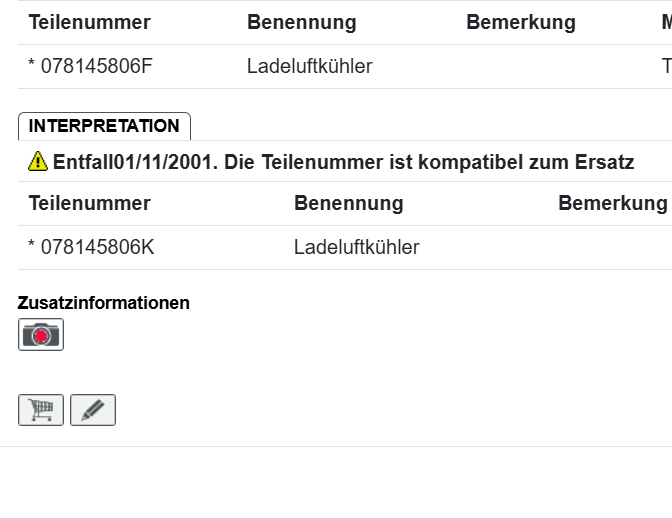Viewport: 672px width, 518px height.
Task: Click the asterisk before 078145806K
Action: pyautogui.click(x=32, y=247)
